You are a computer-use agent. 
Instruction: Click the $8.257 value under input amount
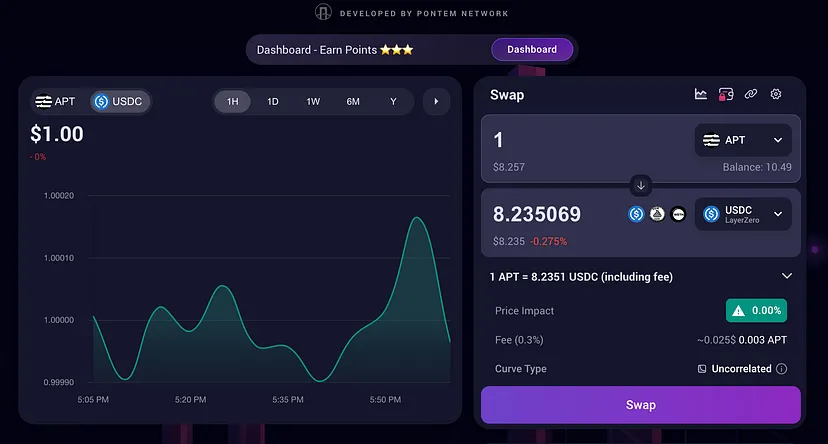(x=509, y=167)
